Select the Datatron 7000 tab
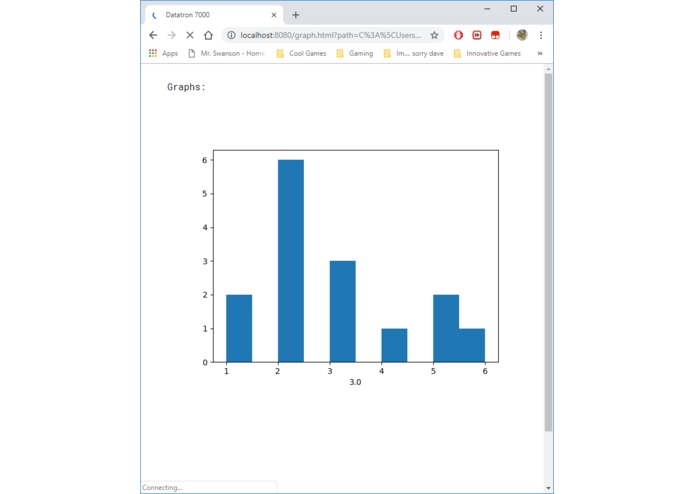695x494 pixels. point(214,15)
